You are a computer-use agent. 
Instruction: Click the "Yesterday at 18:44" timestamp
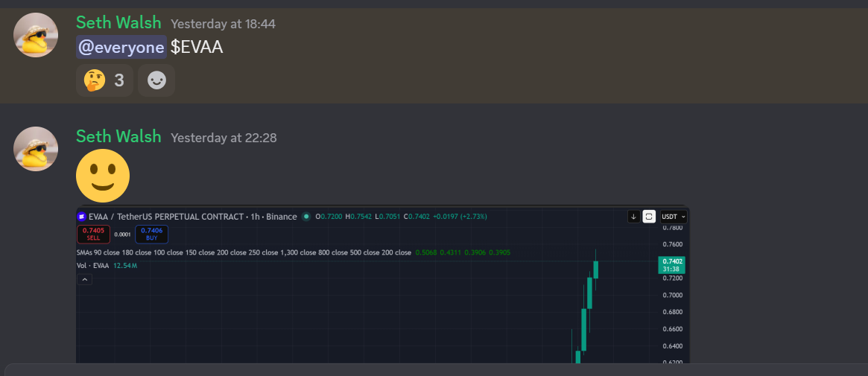tap(223, 24)
